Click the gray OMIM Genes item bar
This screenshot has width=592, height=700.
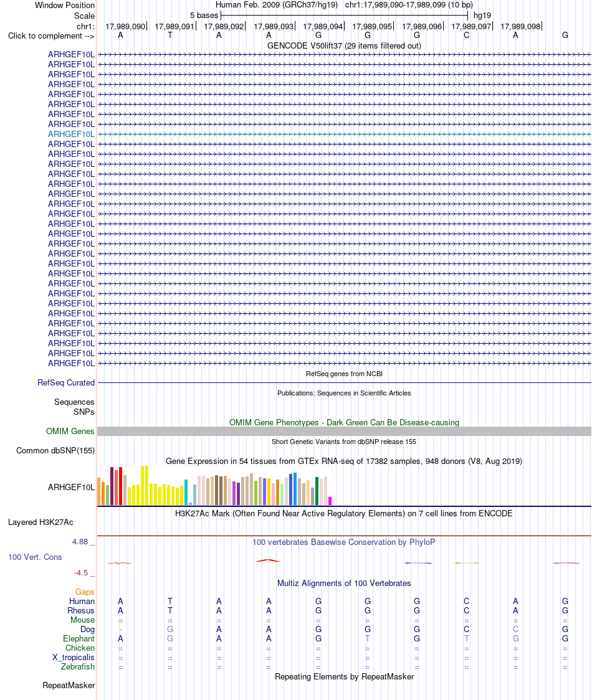(344, 431)
